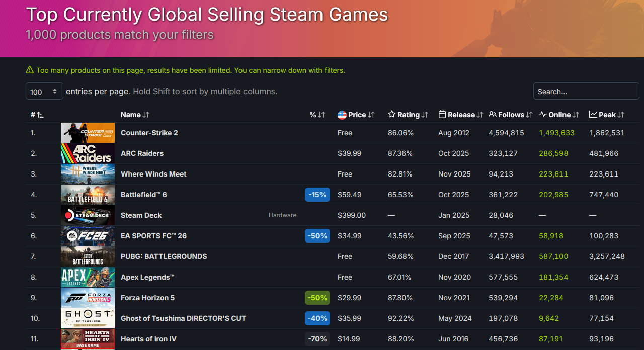This screenshot has width=644, height=350.
Task: Open Ghost of Tsushima DIRECTOR'S CUT link
Action: (183, 318)
